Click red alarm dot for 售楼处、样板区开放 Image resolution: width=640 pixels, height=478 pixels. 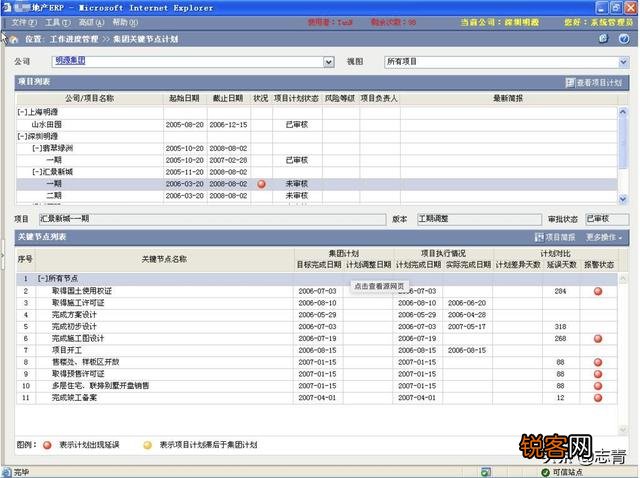point(598,362)
